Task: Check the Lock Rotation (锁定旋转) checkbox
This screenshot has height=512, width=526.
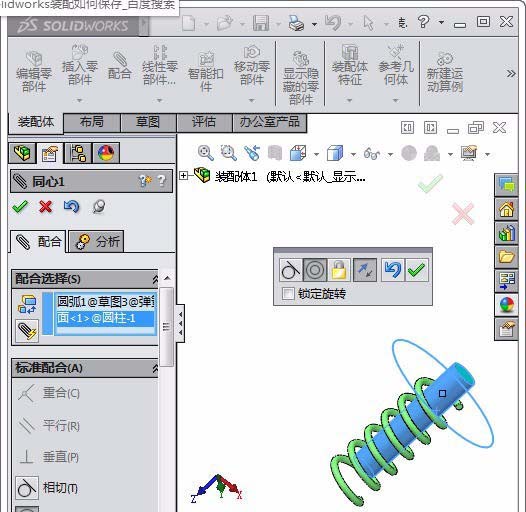Action: coord(288,294)
